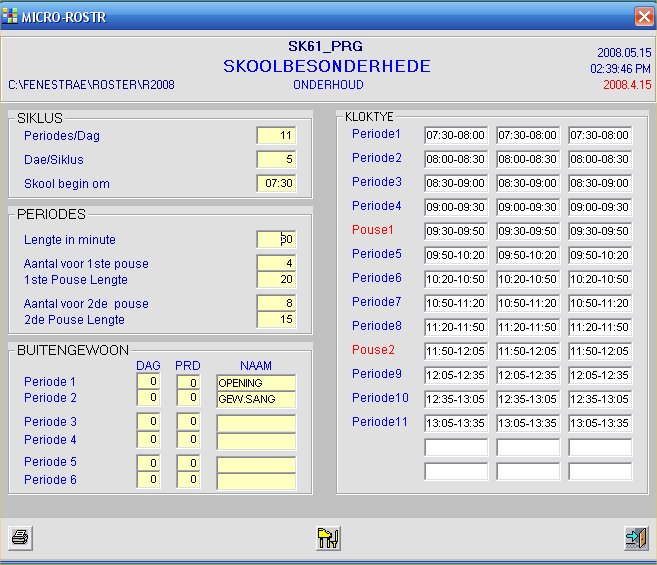Select the last Pouse2 11:50-12:05 time box
Screen dimensions: 657x565
(x=600, y=351)
